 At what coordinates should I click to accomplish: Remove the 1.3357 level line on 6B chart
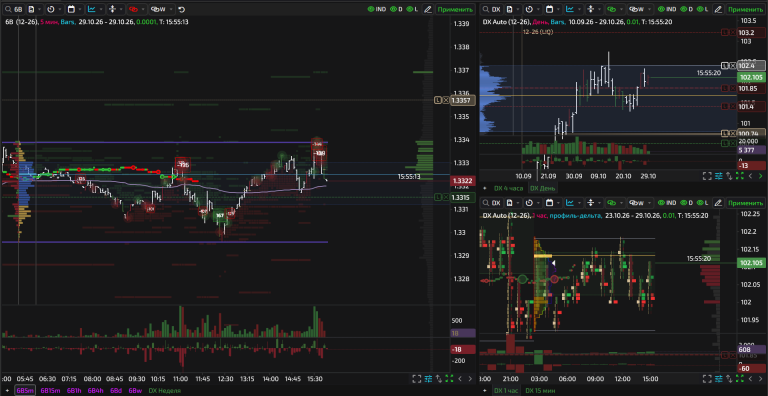point(446,100)
